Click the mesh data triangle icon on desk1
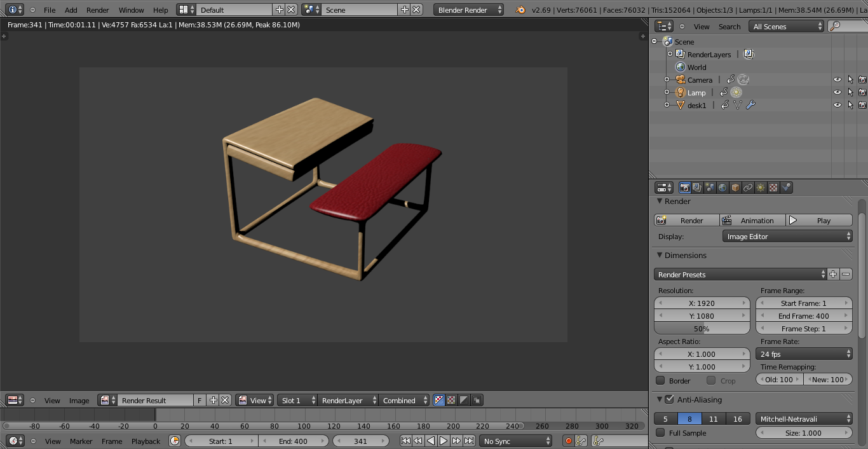868x449 pixels. click(x=738, y=105)
